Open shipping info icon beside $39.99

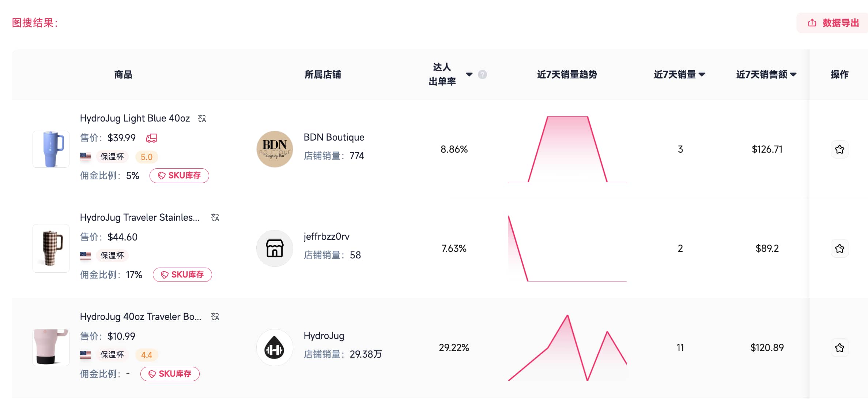[x=151, y=138]
